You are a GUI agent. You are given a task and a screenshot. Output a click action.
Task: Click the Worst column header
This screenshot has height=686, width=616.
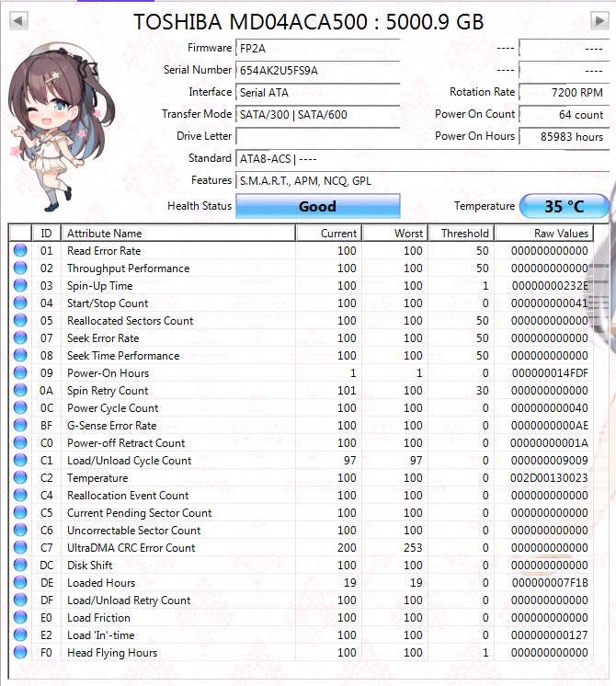pos(395,234)
